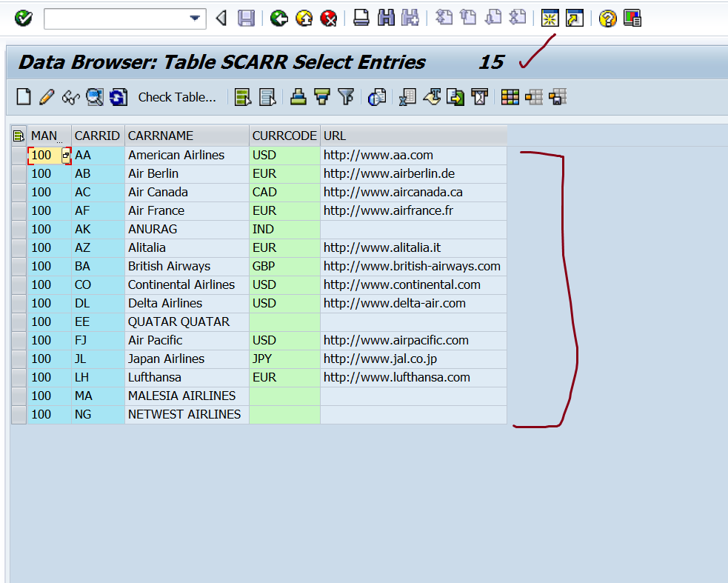This screenshot has width=728, height=583.
Task: Sort in ascending order icon
Action: pyautogui.click(x=298, y=97)
